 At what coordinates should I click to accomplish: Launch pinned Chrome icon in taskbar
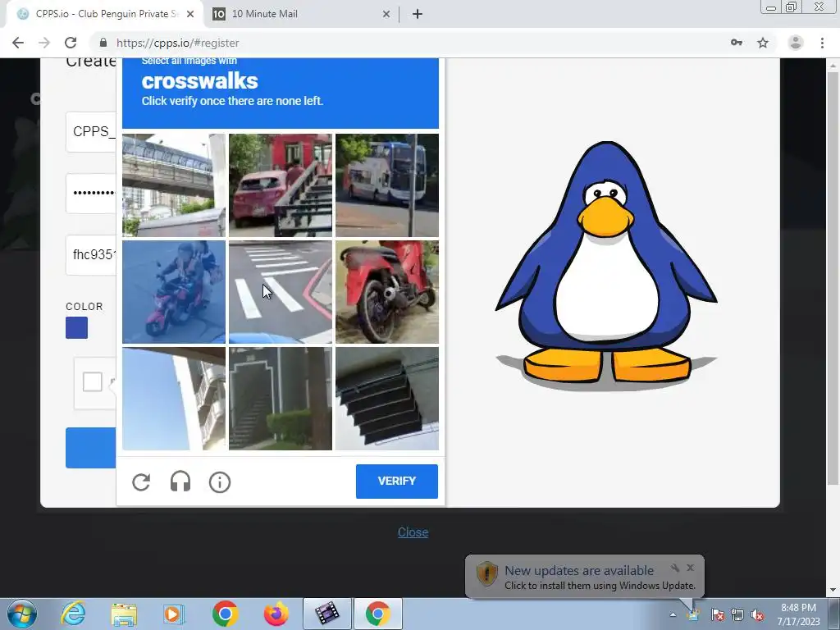225,614
